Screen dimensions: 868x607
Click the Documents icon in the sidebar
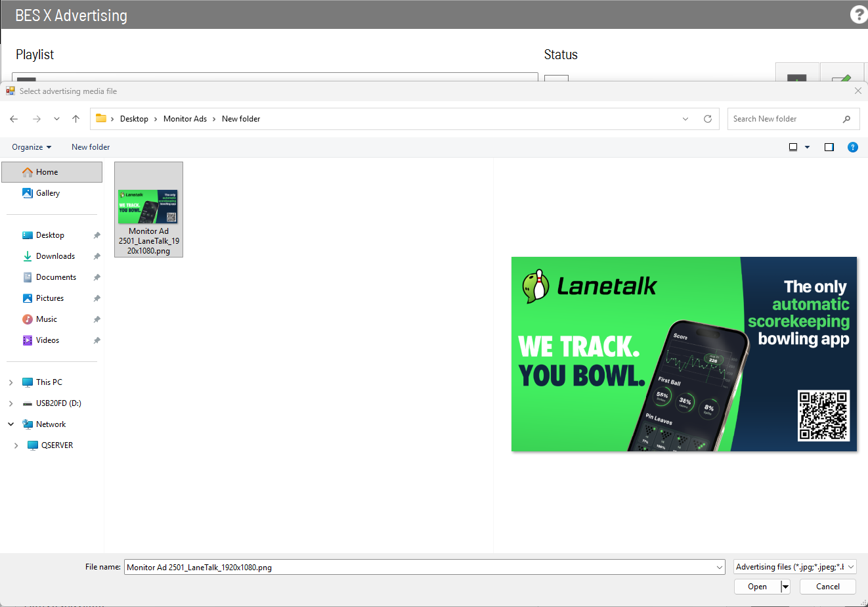pos(28,277)
